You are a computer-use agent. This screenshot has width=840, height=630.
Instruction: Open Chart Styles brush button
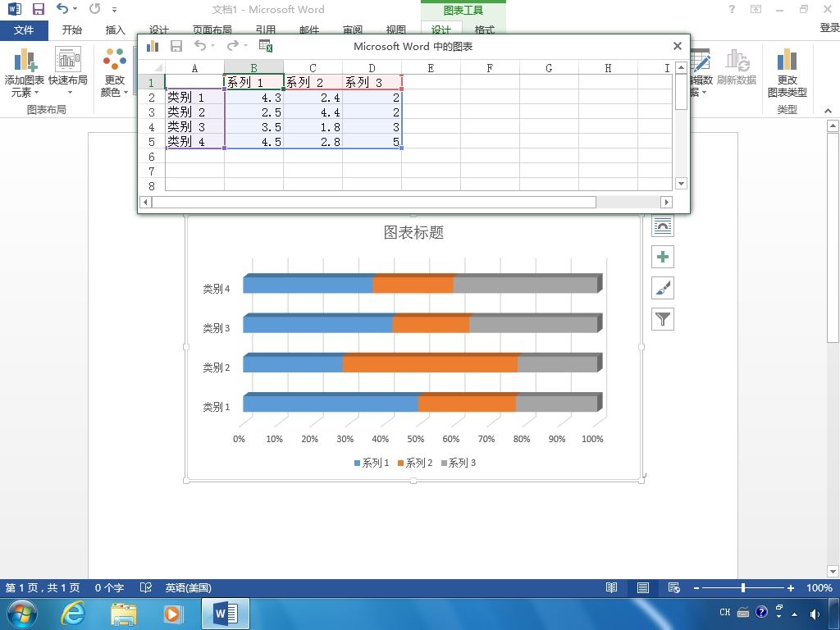tap(663, 288)
